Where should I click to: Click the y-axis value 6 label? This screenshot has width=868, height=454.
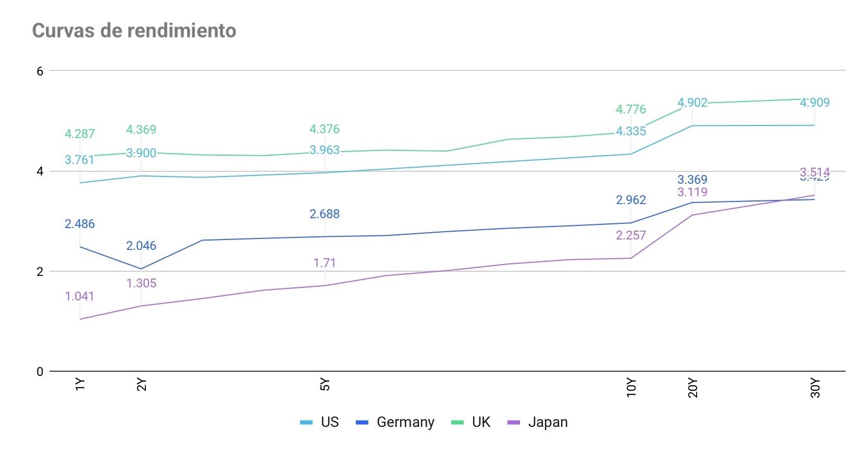(x=40, y=71)
